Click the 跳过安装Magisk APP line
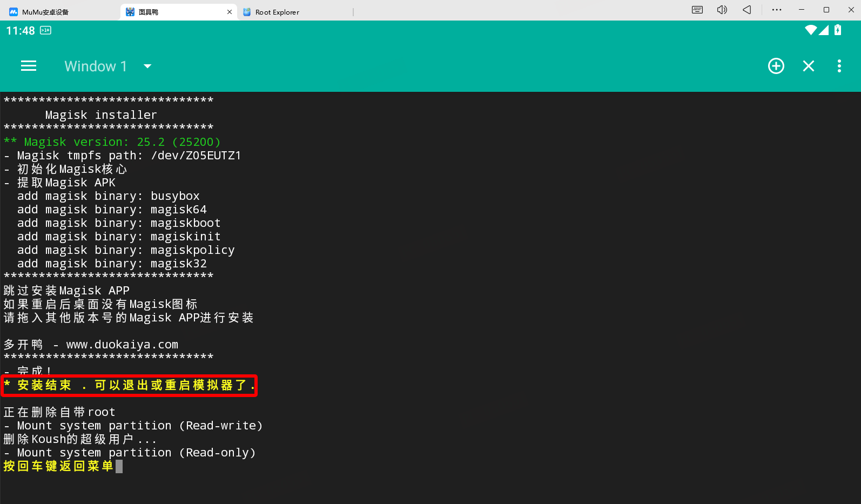The width and height of the screenshot is (861, 504). (66, 291)
